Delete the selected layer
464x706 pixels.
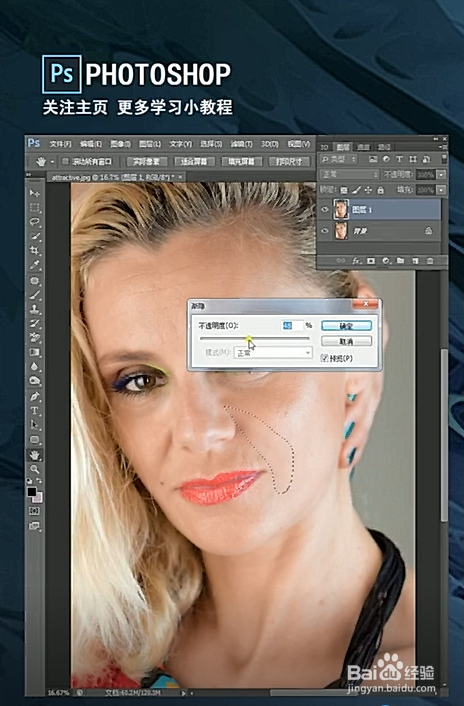tap(430, 261)
